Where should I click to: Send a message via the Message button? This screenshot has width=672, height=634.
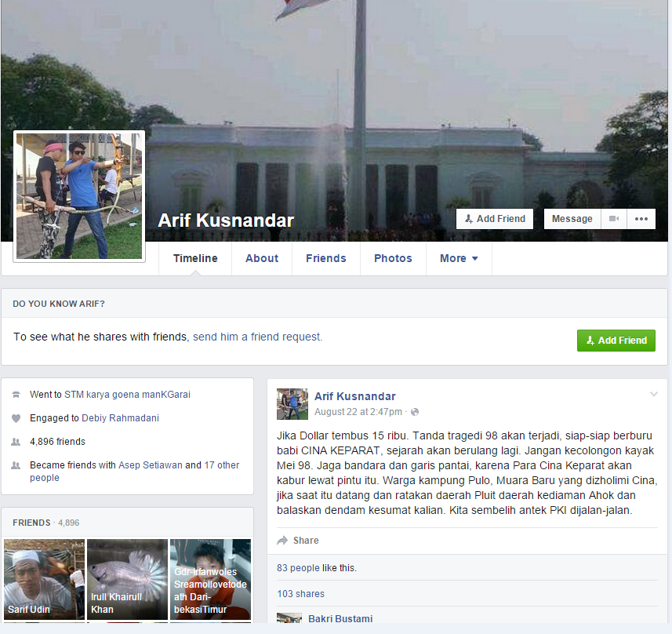572,219
